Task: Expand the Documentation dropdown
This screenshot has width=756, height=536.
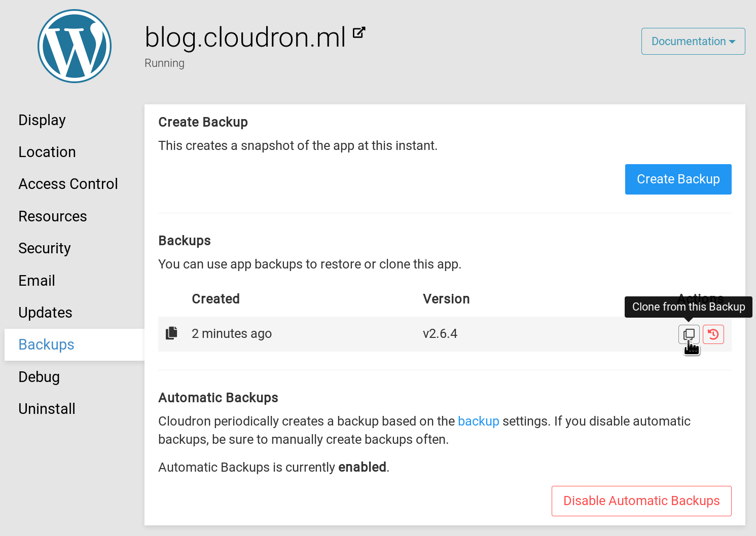Action: [693, 42]
